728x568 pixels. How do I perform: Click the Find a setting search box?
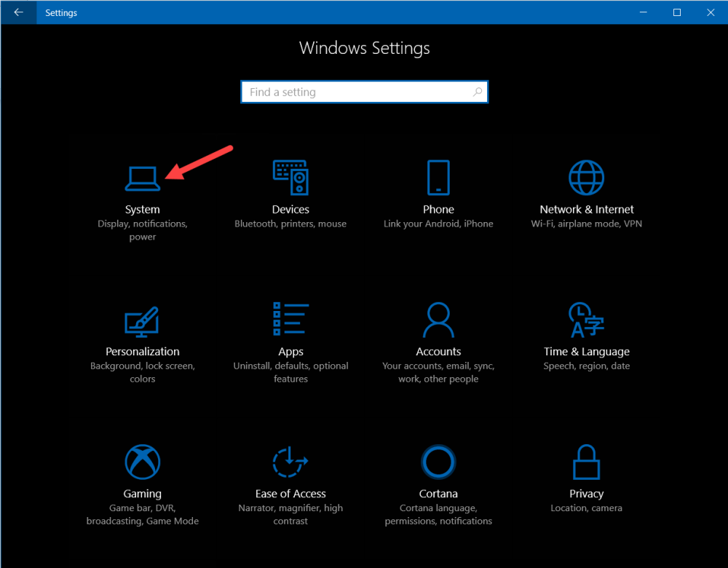365,92
